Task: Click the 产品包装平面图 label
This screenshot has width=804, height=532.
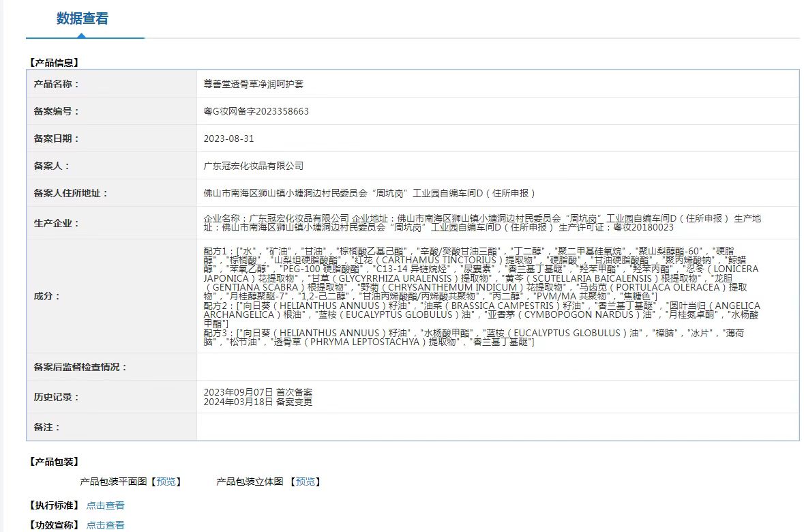Action: tap(113, 482)
